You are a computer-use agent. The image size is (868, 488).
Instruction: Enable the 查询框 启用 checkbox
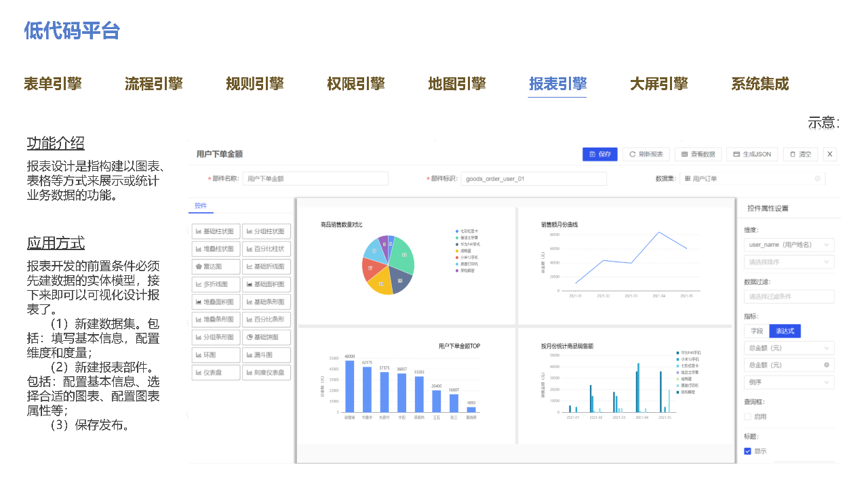[x=747, y=417]
